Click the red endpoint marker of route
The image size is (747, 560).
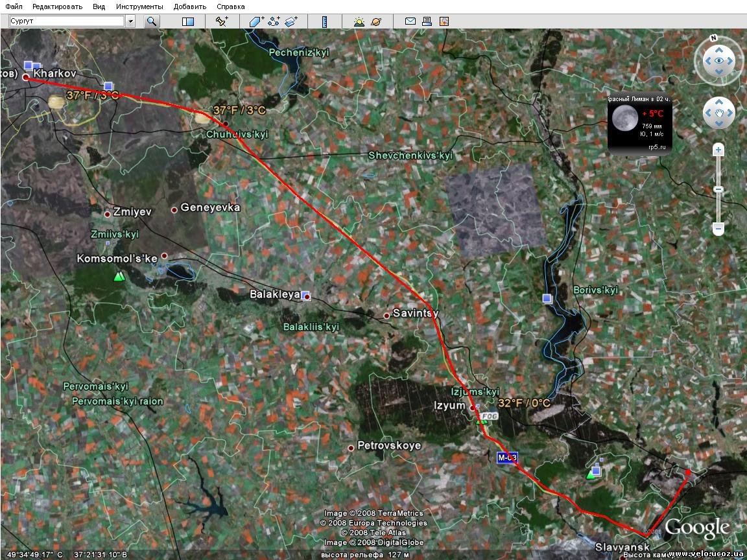coord(688,472)
